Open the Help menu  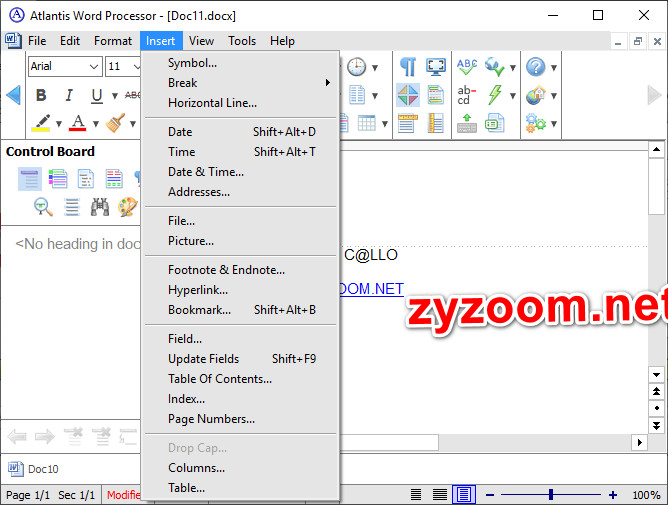click(282, 41)
